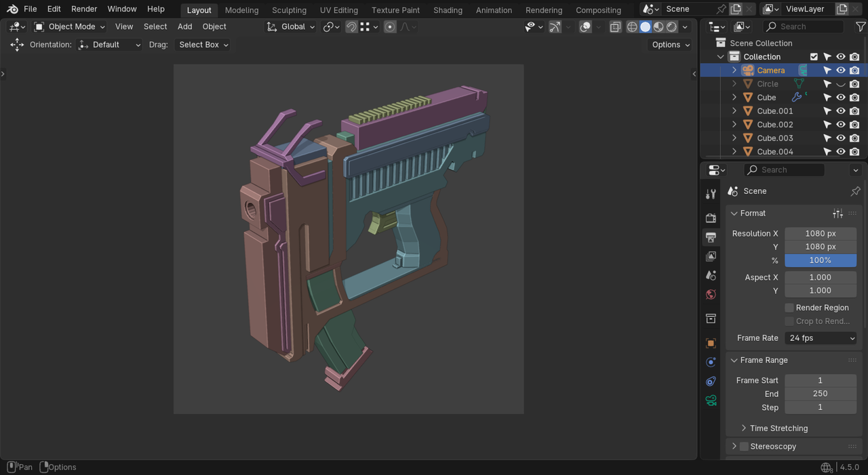This screenshot has width=868, height=475.
Task: Click the outliner filter funnel icon
Action: [x=861, y=27]
